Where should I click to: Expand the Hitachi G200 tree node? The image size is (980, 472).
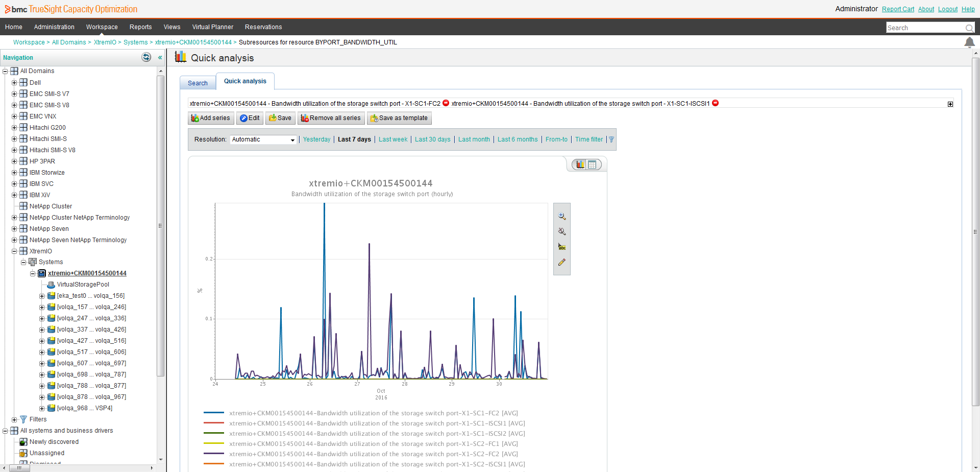(x=14, y=128)
